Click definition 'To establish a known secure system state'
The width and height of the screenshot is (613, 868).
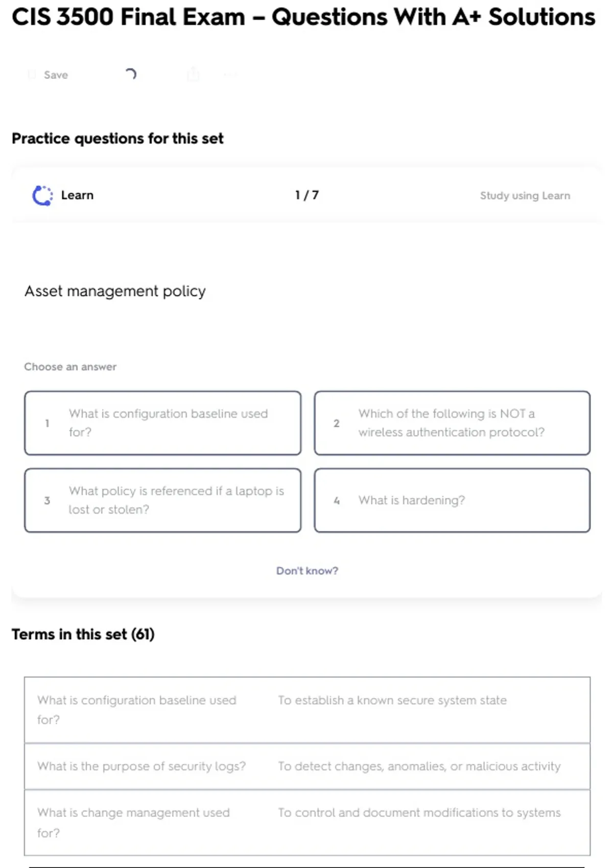pyautogui.click(x=392, y=701)
